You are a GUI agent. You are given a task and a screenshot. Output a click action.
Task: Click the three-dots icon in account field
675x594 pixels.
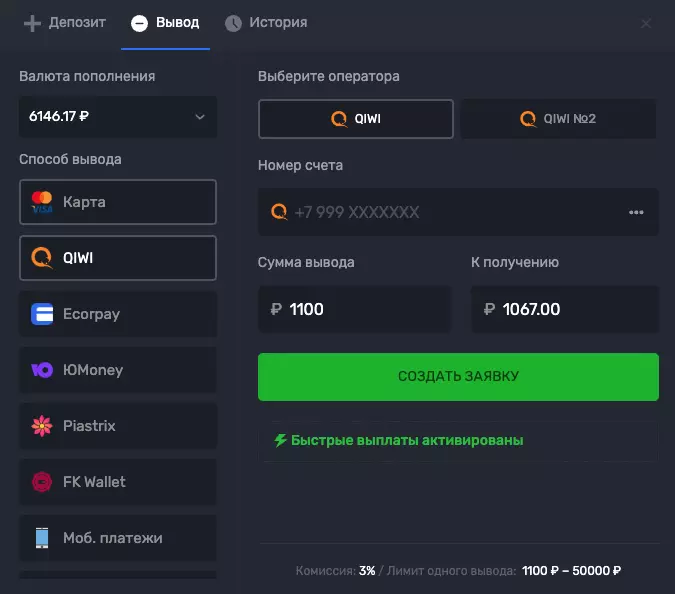[636, 212]
